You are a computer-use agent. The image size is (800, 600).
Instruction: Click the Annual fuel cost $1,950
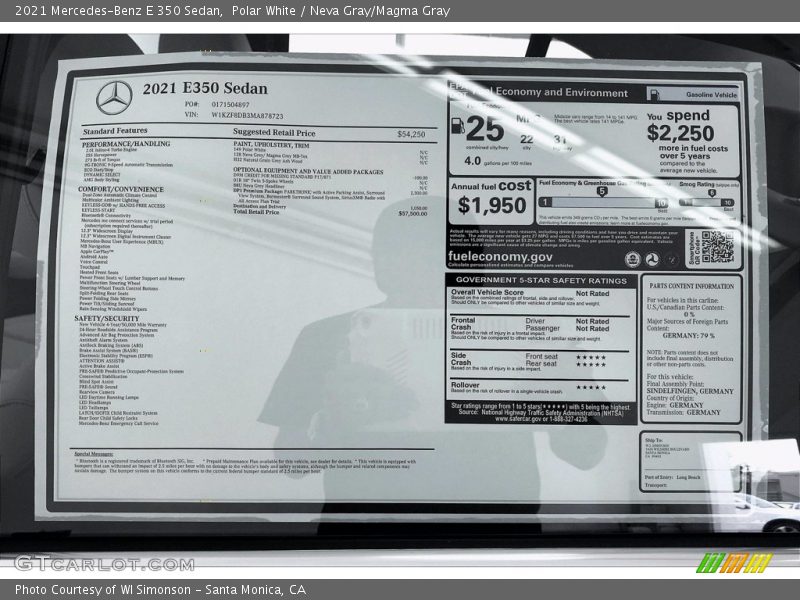pyautogui.click(x=492, y=205)
